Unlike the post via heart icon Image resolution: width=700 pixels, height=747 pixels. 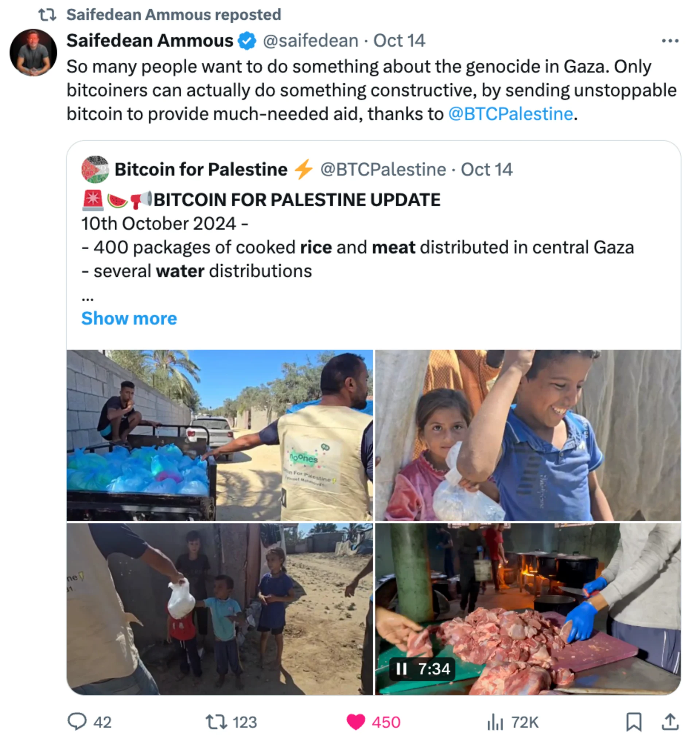click(x=355, y=722)
